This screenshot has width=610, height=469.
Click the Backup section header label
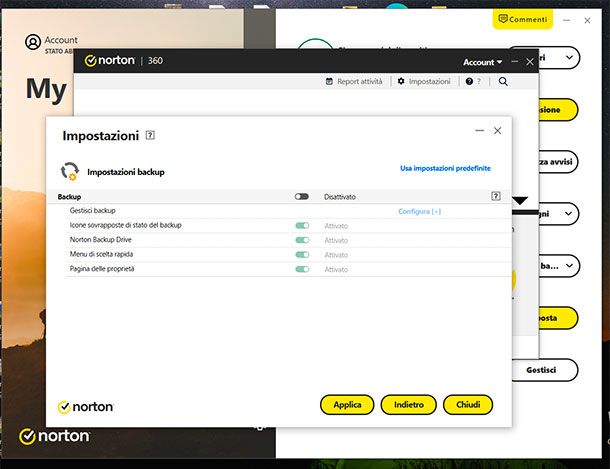[x=69, y=197]
